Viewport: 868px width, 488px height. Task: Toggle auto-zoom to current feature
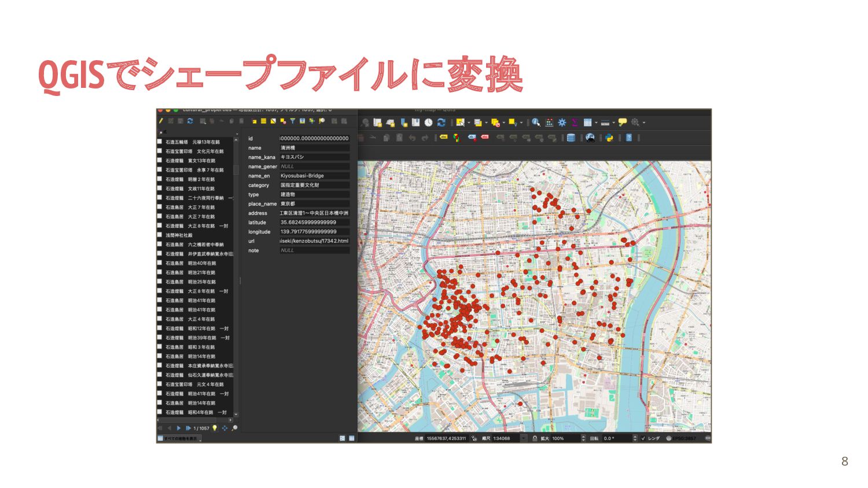tap(234, 428)
